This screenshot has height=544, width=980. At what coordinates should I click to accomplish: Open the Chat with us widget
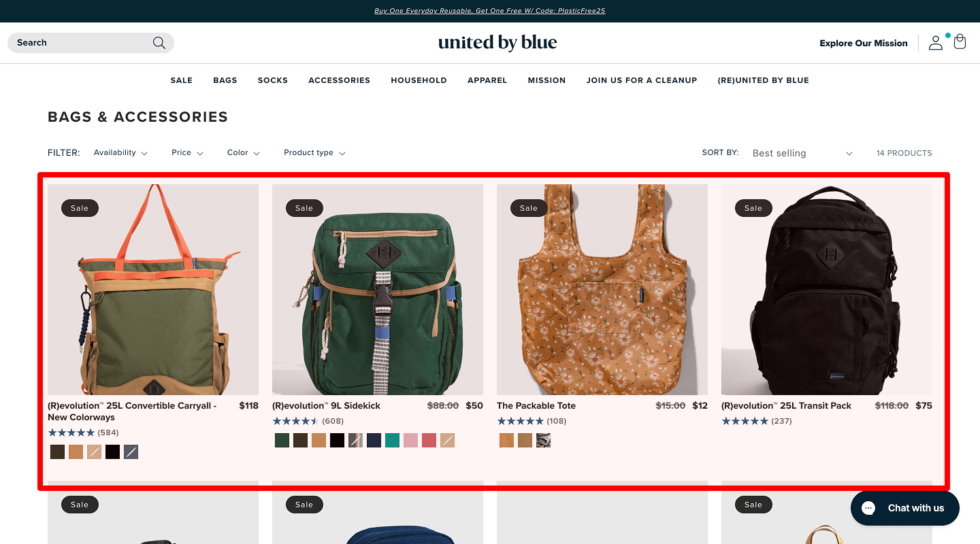(x=904, y=508)
